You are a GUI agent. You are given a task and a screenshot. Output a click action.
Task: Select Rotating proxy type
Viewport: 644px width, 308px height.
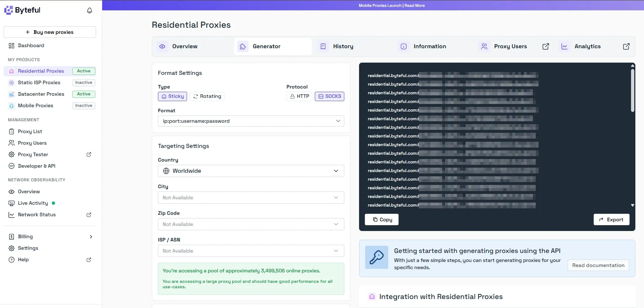coord(207,96)
